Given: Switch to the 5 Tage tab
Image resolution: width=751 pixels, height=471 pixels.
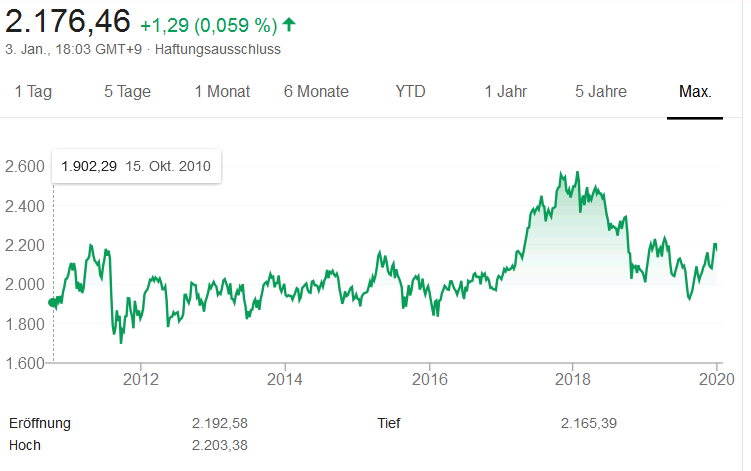Looking at the screenshot, I should click(127, 92).
